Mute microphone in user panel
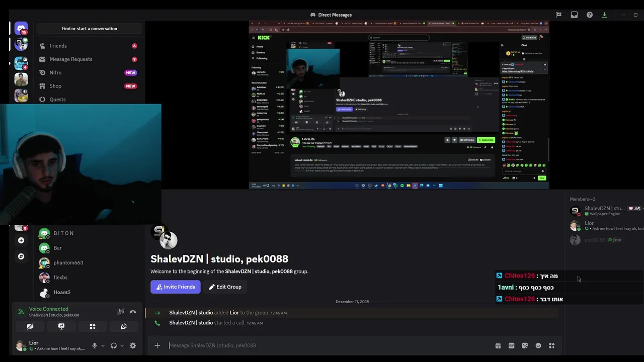The height and width of the screenshot is (362, 644). pyautogui.click(x=94, y=346)
